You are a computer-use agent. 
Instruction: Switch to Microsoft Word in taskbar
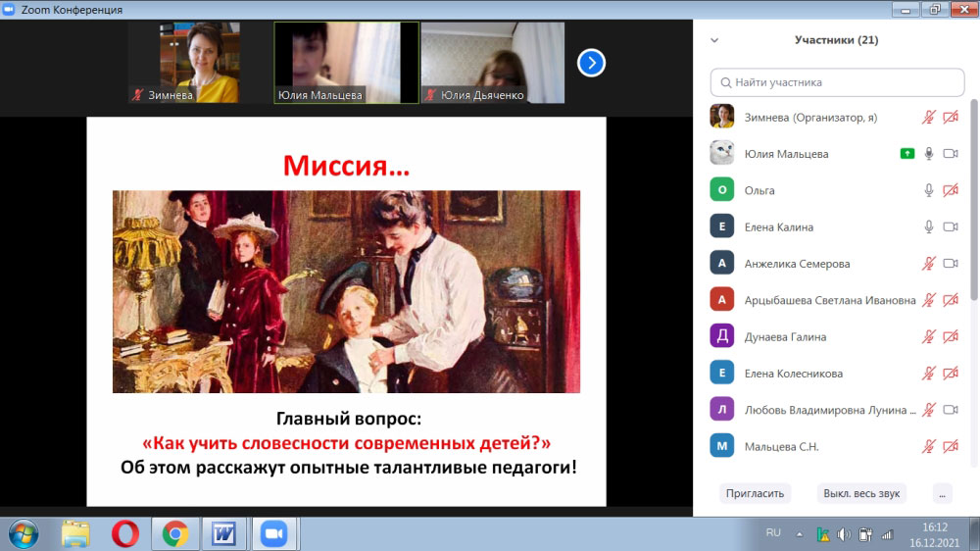click(x=223, y=534)
